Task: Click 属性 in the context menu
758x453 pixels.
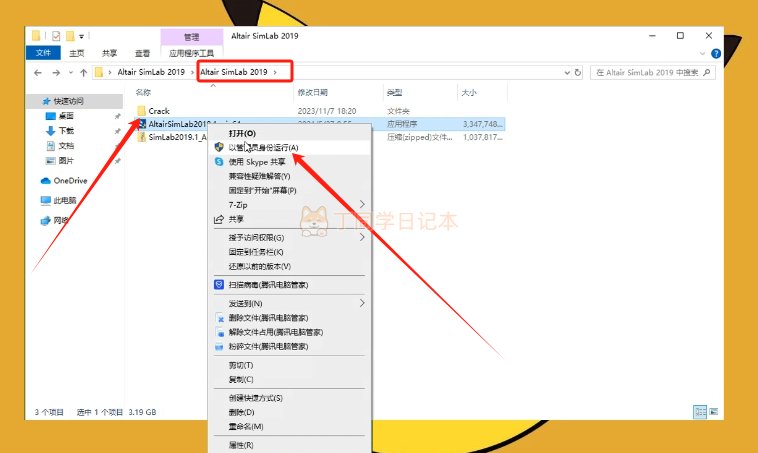Action: 241,444
